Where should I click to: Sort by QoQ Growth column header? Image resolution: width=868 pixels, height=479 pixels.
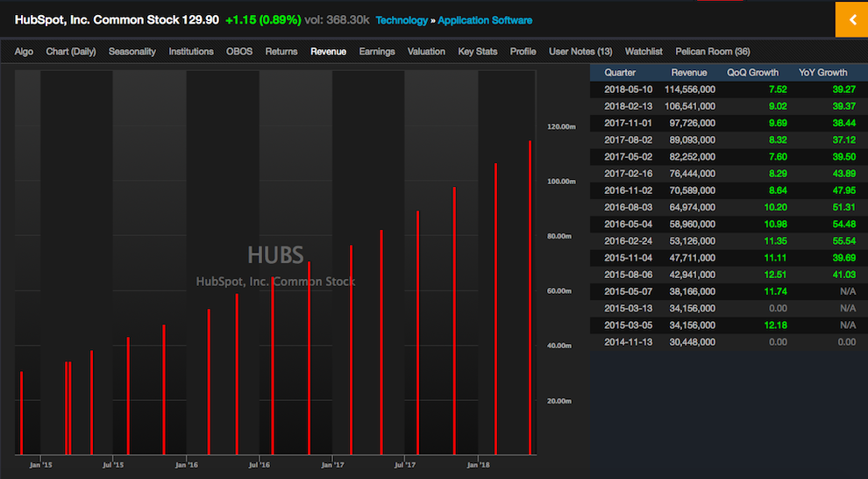[753, 73]
